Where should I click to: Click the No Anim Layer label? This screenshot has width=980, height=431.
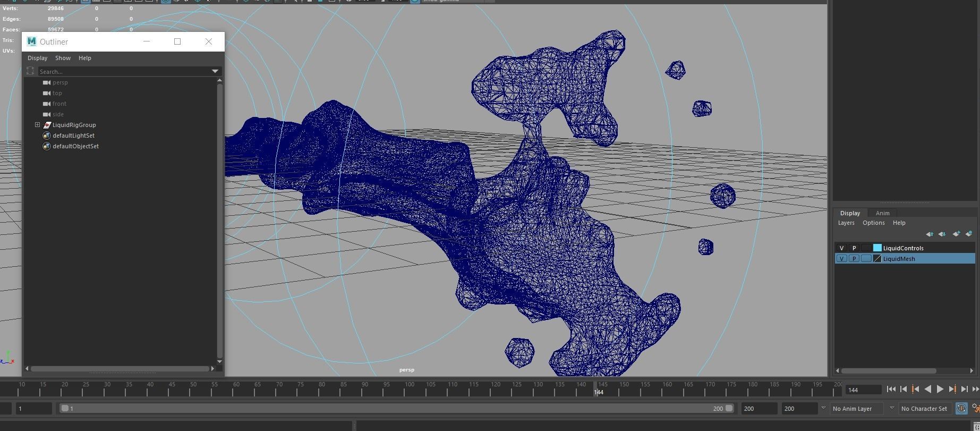click(x=852, y=409)
